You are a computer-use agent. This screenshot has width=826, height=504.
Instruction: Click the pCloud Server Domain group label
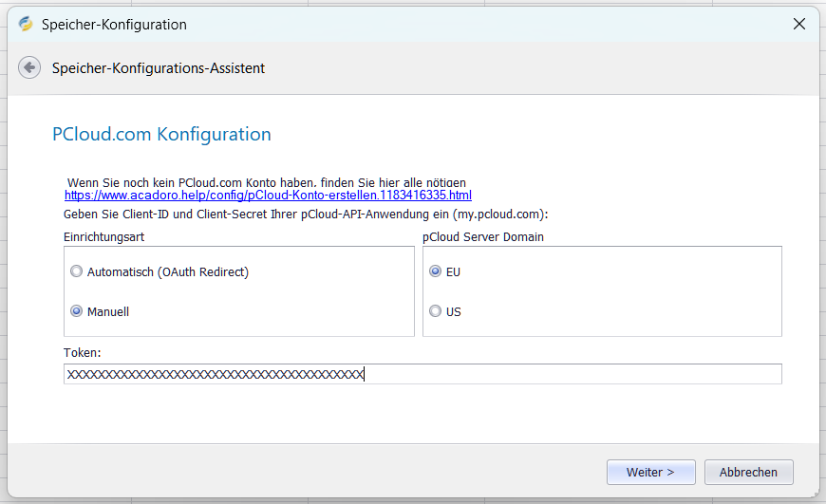[x=483, y=236]
